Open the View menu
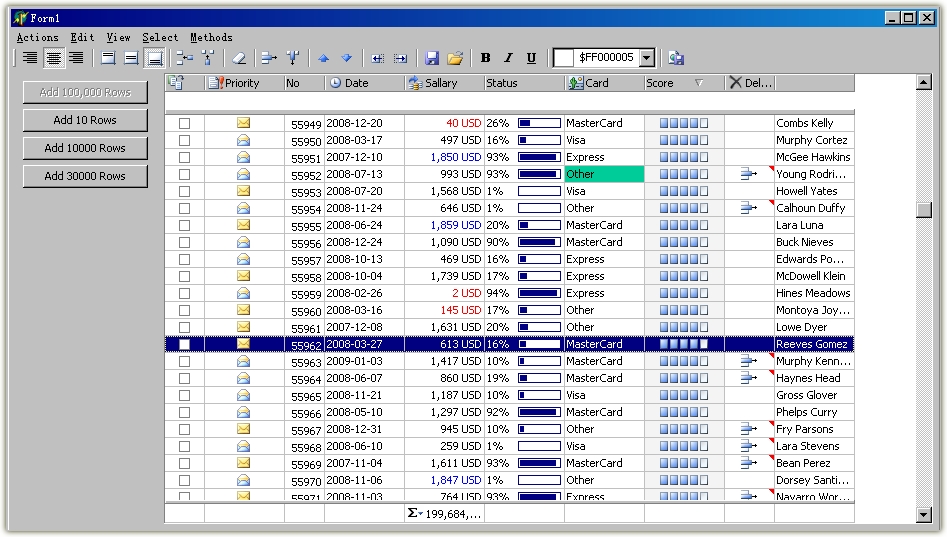Image resolution: width=947 pixels, height=537 pixels. (118, 37)
